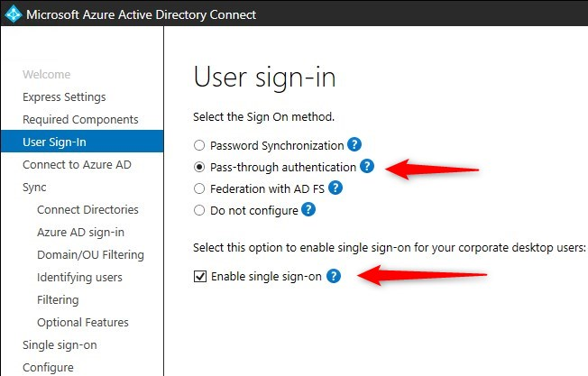Open Connect Directories sub-step
Viewport: 588px width, 376px height.
[87, 210]
